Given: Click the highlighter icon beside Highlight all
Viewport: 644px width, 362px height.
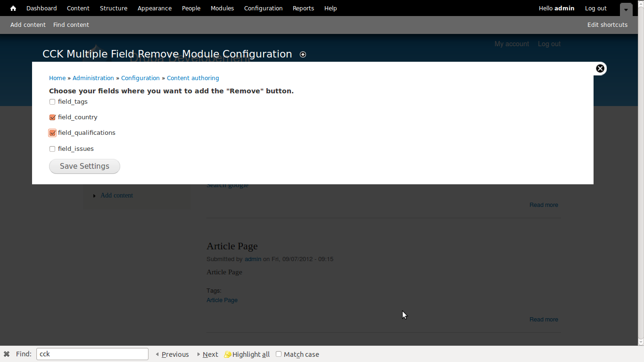Looking at the screenshot, I should pyautogui.click(x=228, y=354).
